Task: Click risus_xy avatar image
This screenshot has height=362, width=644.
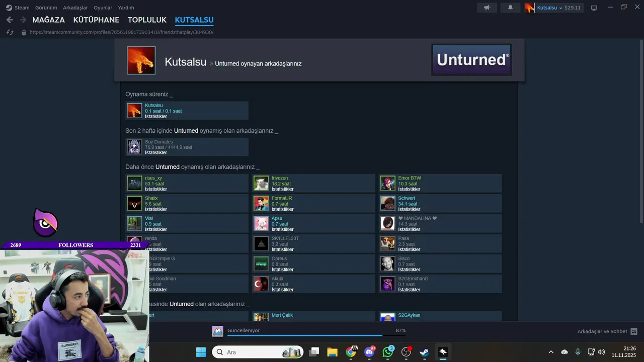Action: (x=134, y=183)
